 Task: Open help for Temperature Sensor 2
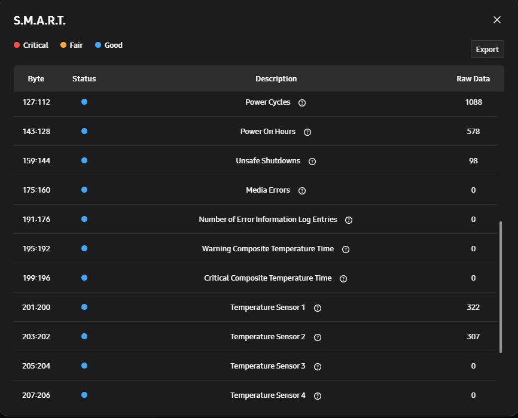point(318,337)
